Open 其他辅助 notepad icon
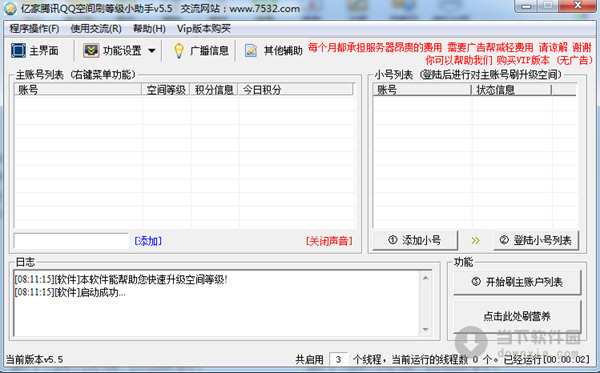Screen dimensions: 600x373 point(251,50)
